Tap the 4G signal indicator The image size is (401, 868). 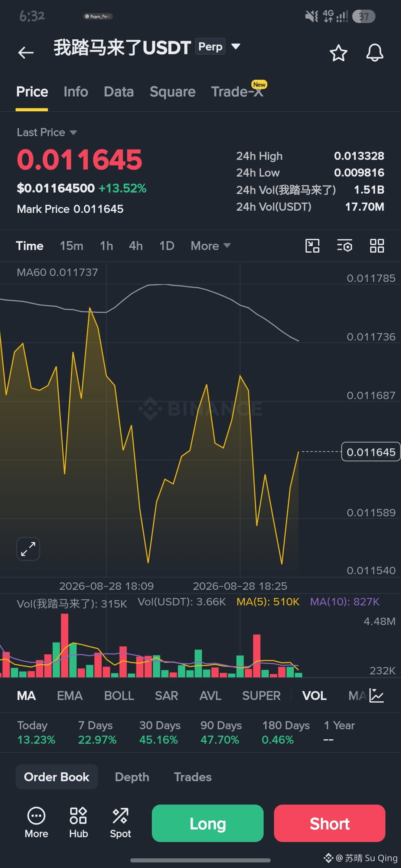pos(335,16)
